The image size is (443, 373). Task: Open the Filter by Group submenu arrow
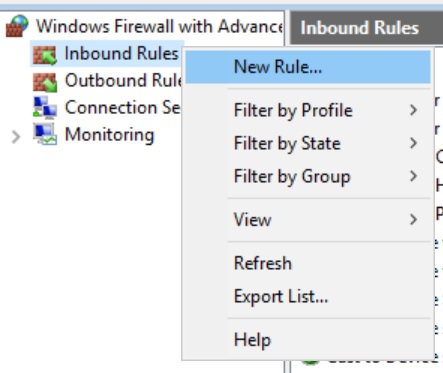(x=413, y=176)
